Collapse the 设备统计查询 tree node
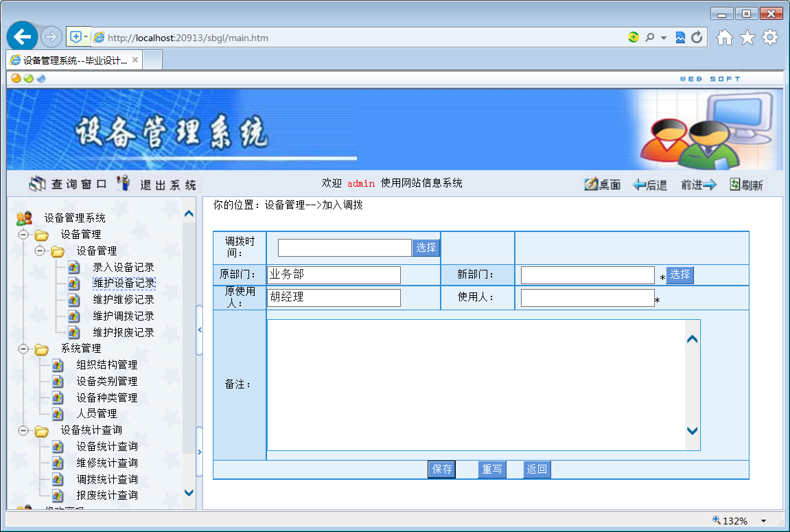This screenshot has height=532, width=790. tap(23, 430)
